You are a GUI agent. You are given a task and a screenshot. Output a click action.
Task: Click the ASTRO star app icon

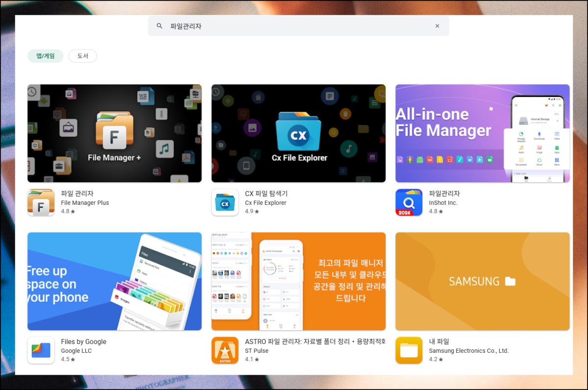click(x=225, y=350)
